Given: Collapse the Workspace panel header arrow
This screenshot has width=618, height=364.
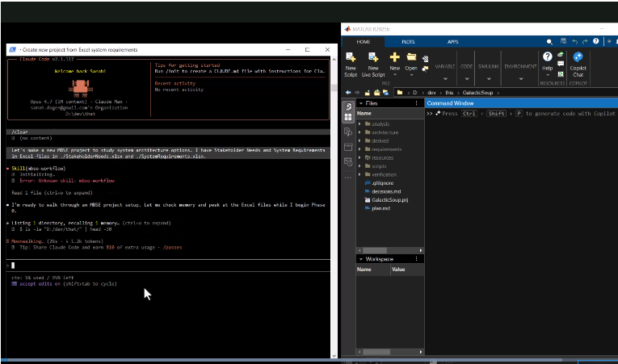Looking at the screenshot, I should tap(360, 259).
